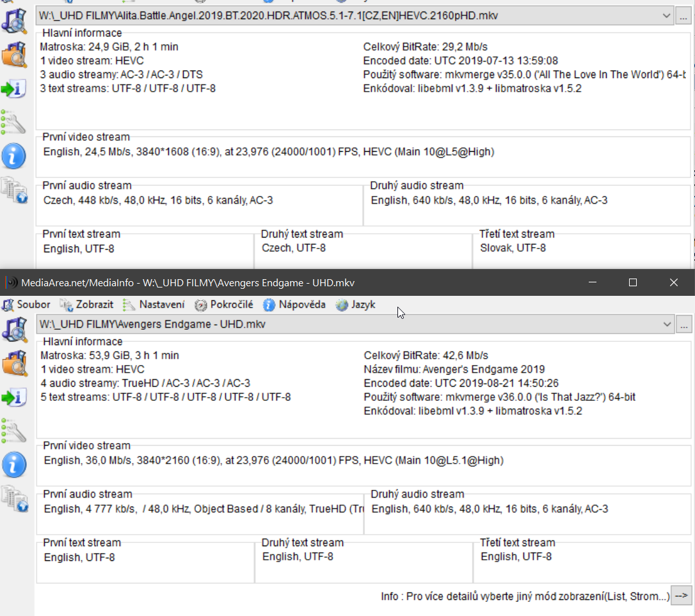Click the Avengers file path combo box text

coord(152,324)
